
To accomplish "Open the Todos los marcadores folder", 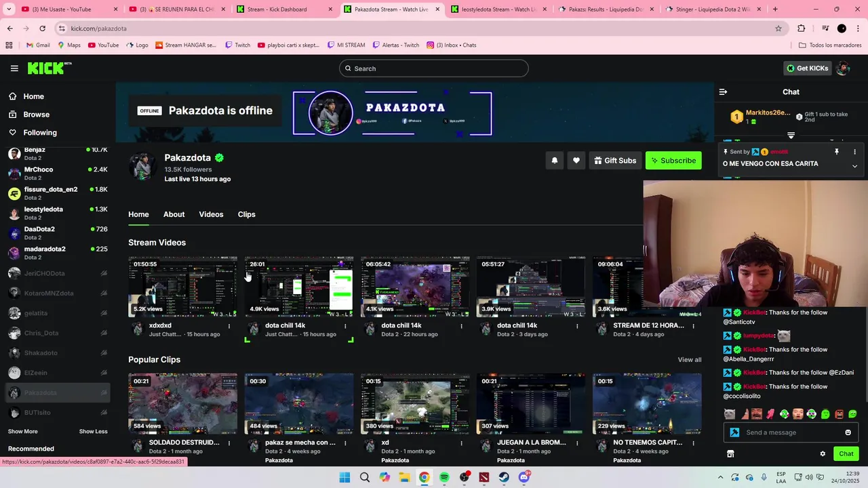I will (x=830, y=45).
